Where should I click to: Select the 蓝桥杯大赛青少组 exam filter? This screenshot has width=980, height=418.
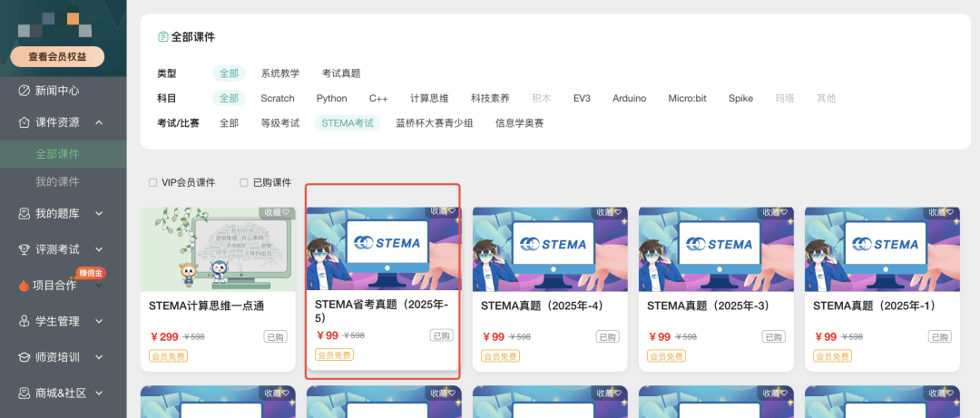coord(435,123)
